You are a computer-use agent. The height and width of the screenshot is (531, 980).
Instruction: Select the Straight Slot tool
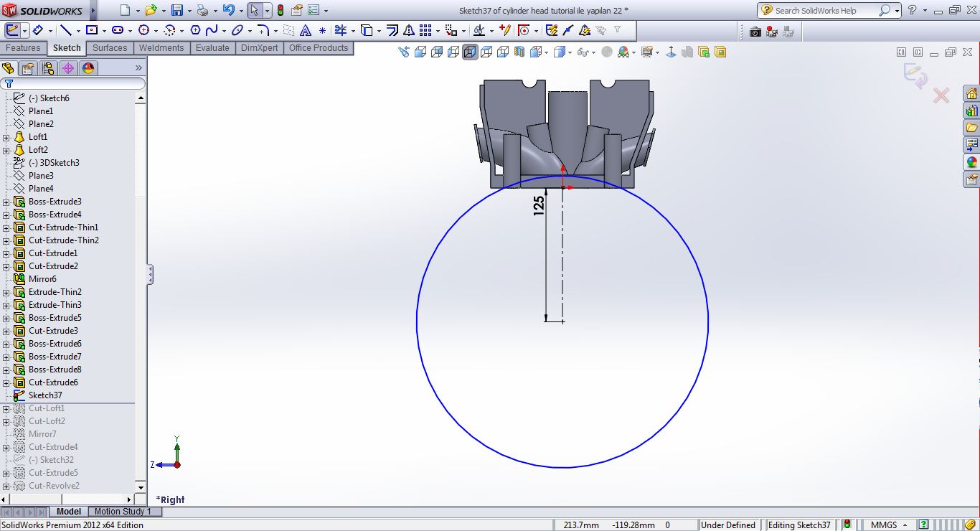118,31
